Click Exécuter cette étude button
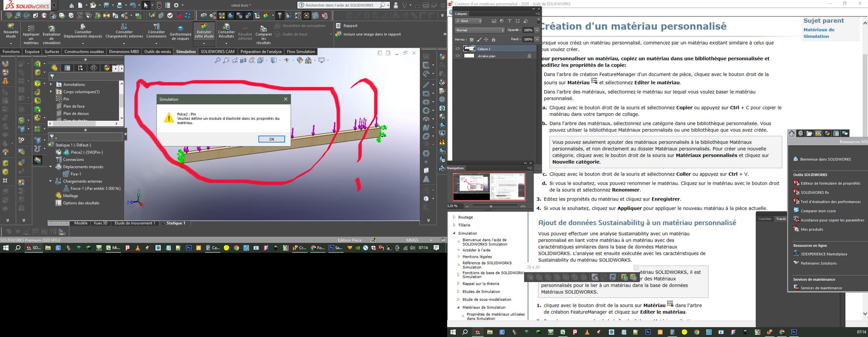The height and width of the screenshot is (337, 868). 204,31
